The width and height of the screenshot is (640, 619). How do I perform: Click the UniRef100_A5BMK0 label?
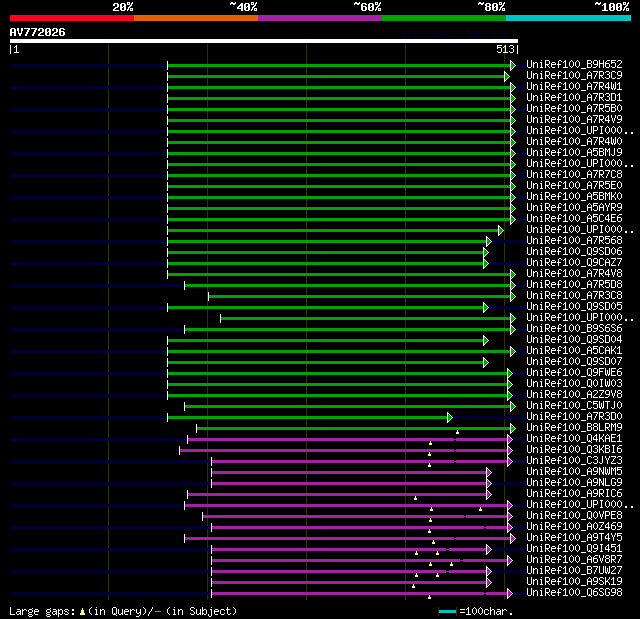[x=574, y=197]
